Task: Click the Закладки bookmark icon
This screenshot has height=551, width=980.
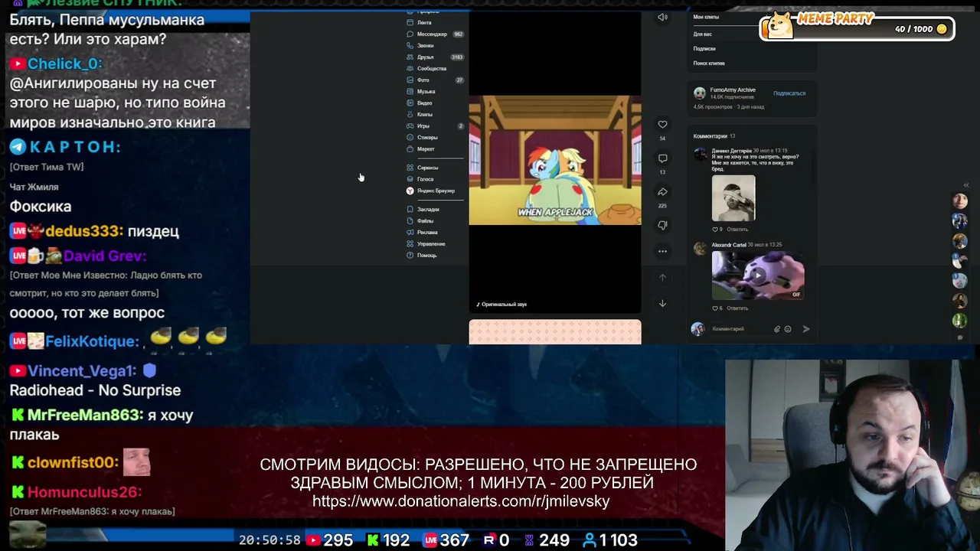Action: pos(410,210)
